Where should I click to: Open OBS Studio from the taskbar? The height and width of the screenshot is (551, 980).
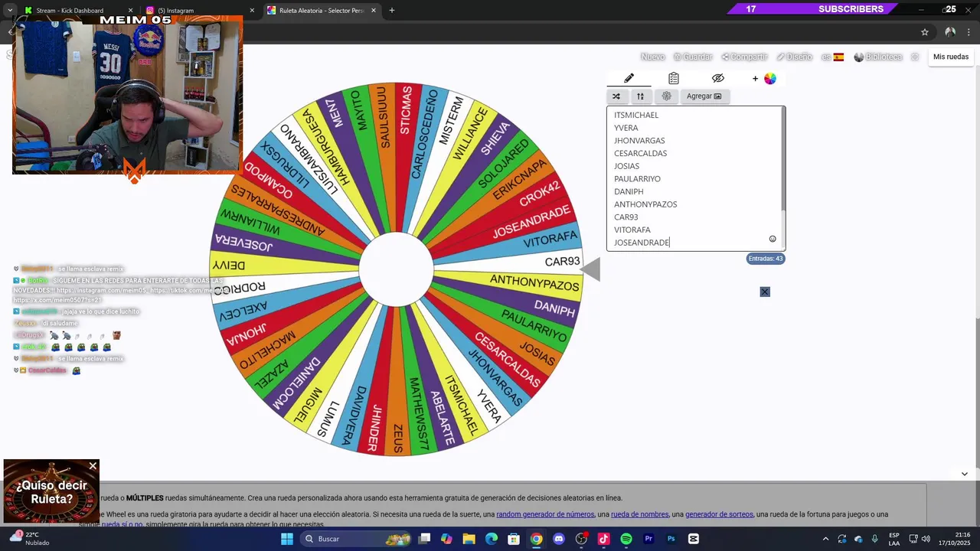[581, 539]
